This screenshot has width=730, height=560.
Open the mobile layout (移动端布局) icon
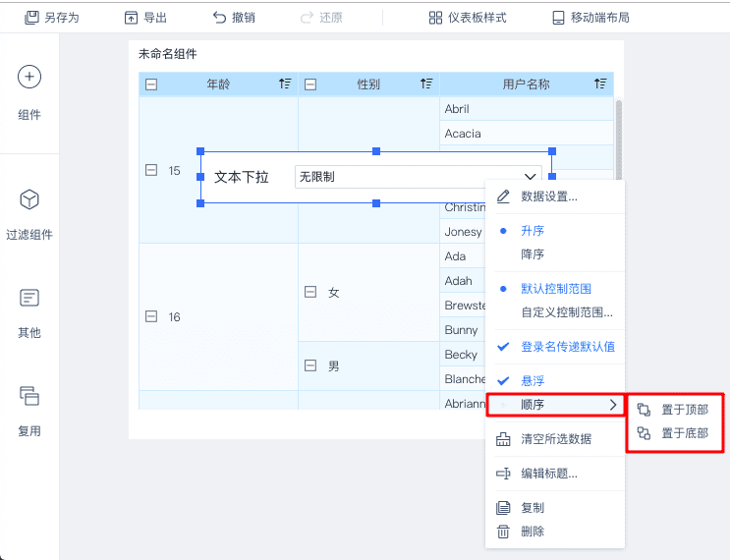click(558, 18)
